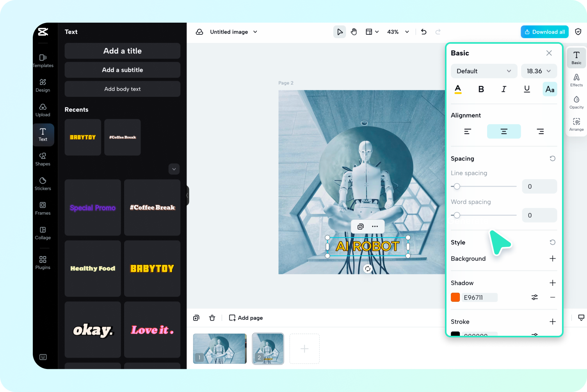Toggle underline formatting for the text

[x=527, y=89]
